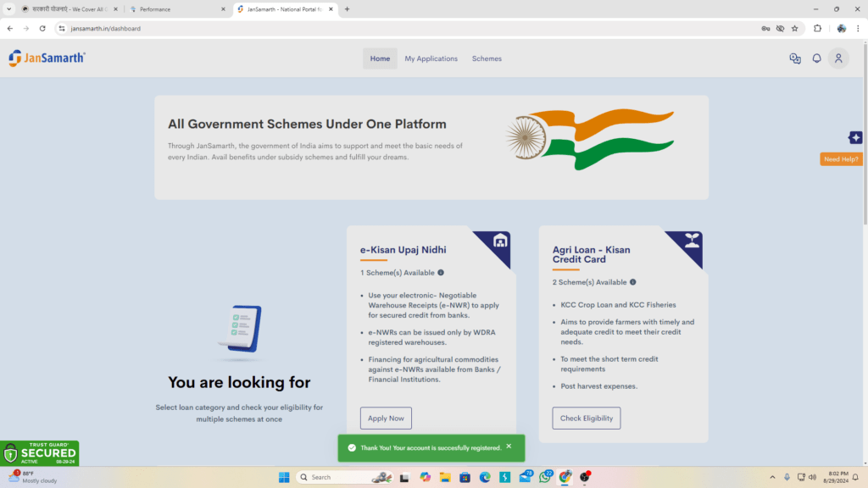Open Task View on the taskbar
The image size is (868, 488).
click(x=404, y=477)
